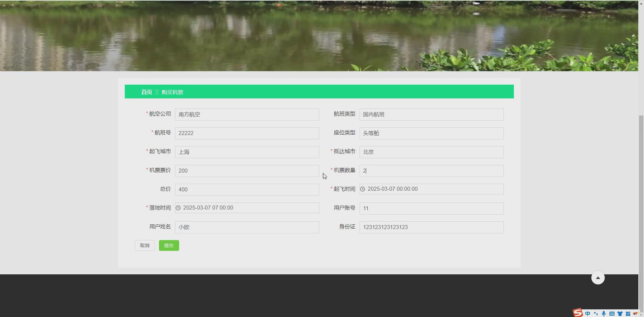Screen dimensions: 644x317
Task: Open the departure time clock picker
Action: 363,189
